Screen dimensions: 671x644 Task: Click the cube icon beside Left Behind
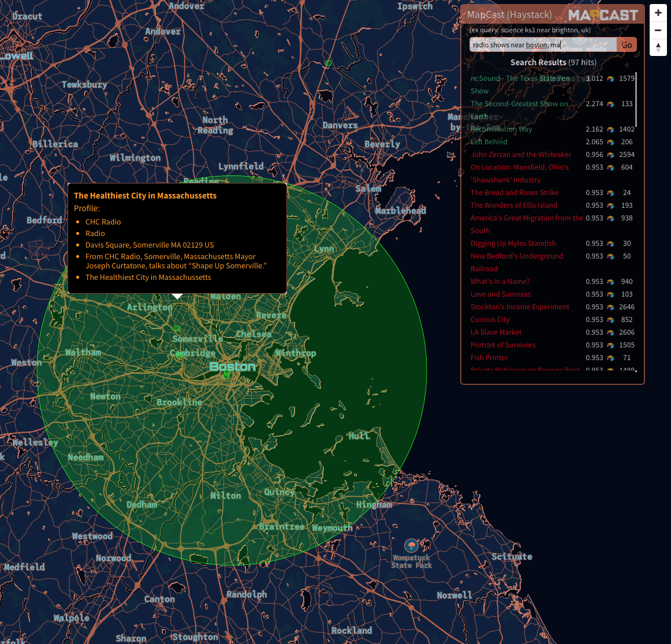[610, 142]
